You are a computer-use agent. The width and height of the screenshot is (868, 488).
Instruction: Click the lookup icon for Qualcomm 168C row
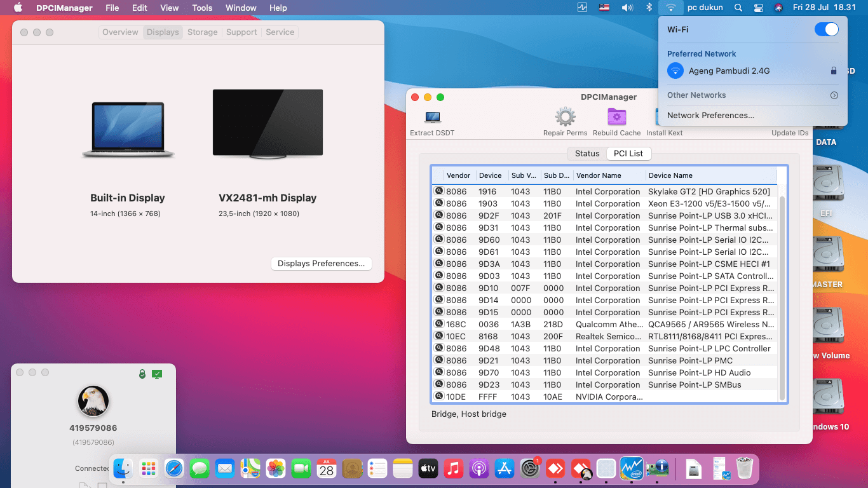coord(438,324)
